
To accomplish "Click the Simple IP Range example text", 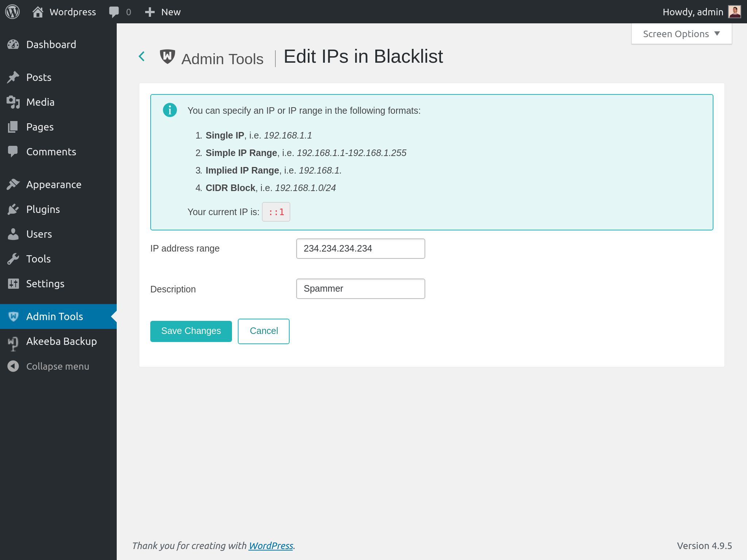I will (x=352, y=153).
